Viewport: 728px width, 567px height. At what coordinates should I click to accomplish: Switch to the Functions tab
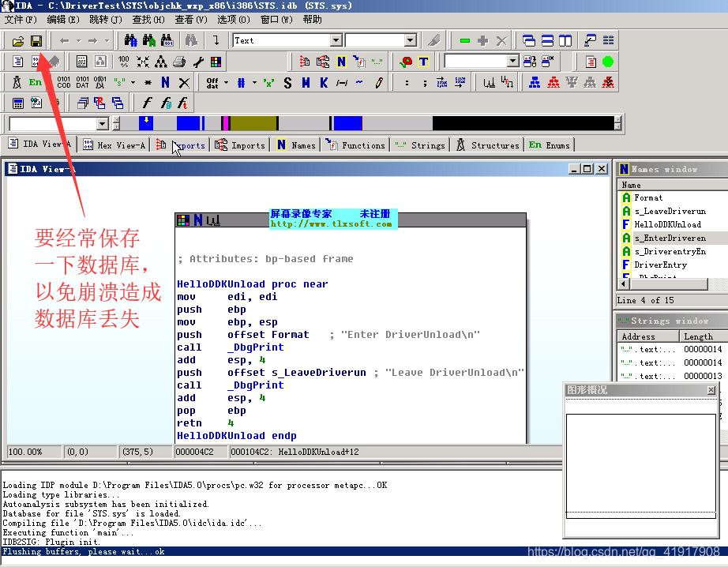tap(355, 145)
